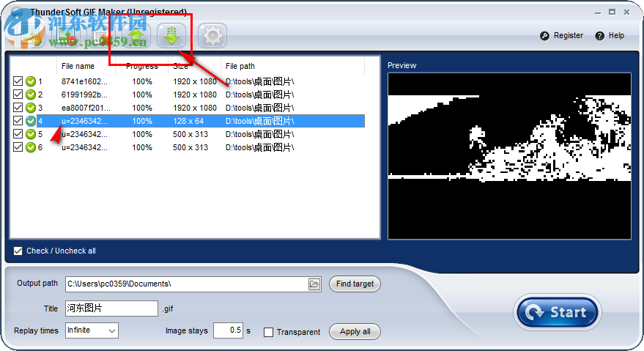Maximize the ThunderSoft GIF Maker window
The image size is (644, 351).
tap(612, 12)
